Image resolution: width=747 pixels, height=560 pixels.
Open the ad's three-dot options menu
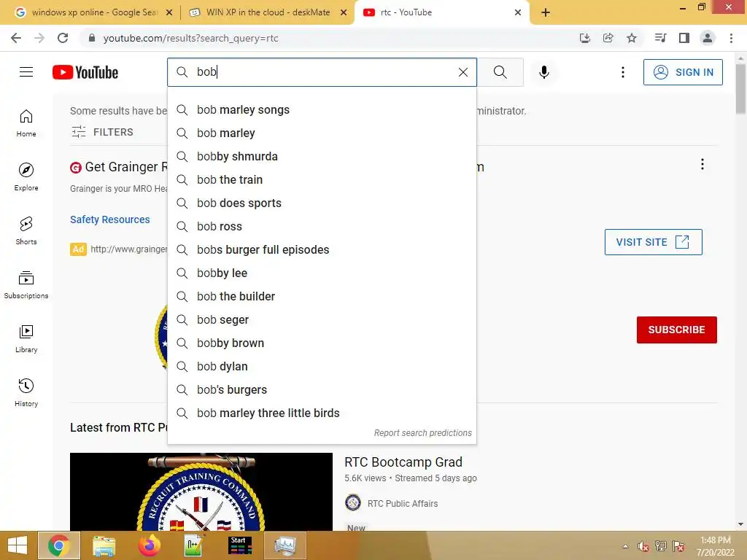click(x=703, y=164)
